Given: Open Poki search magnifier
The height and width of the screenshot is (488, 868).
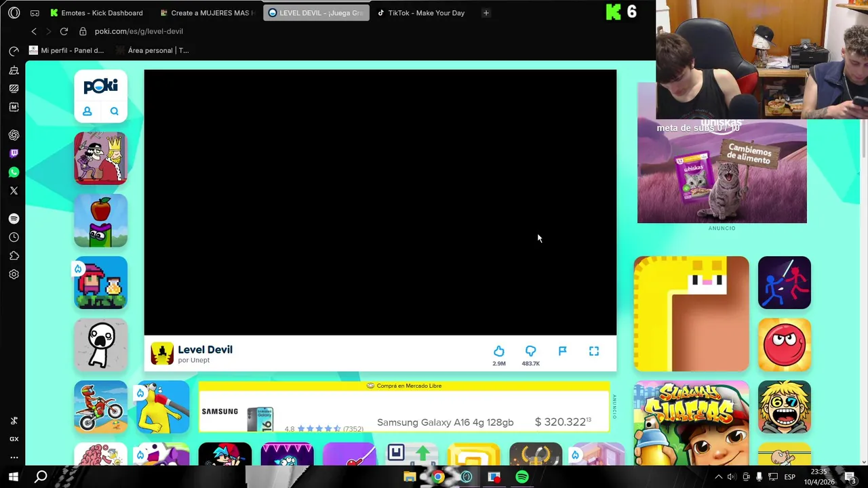Looking at the screenshot, I should [114, 111].
